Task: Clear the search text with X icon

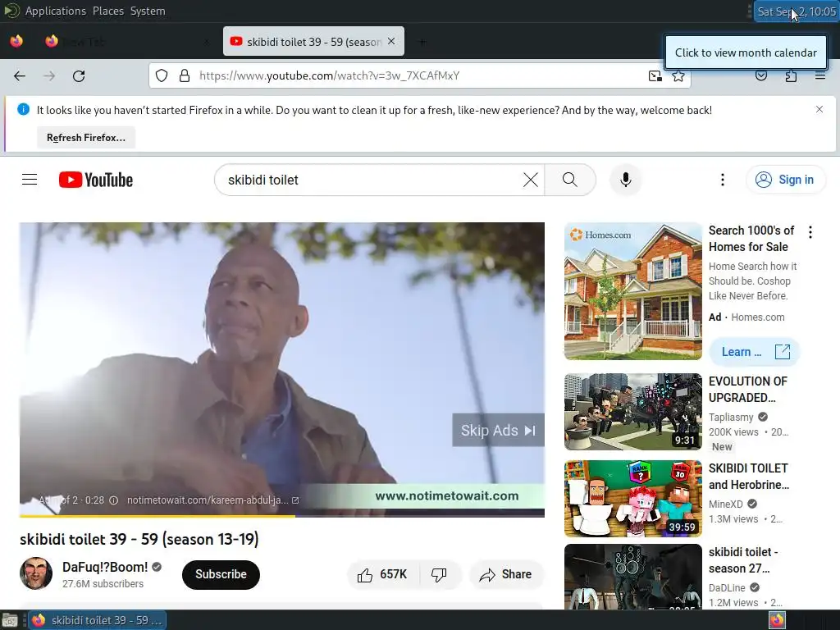Action: (x=531, y=180)
